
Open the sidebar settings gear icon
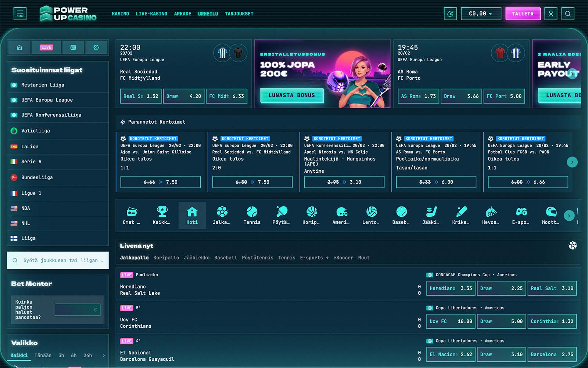point(96,47)
